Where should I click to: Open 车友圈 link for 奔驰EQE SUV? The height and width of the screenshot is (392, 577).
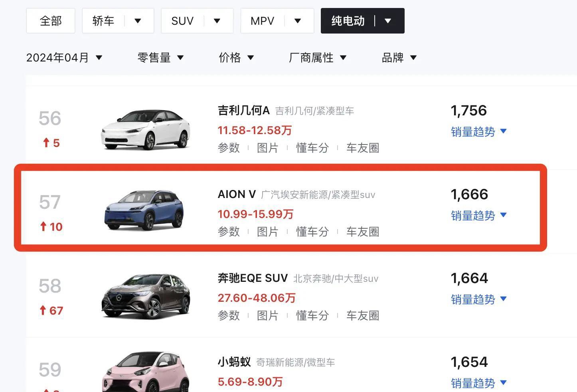(x=362, y=315)
